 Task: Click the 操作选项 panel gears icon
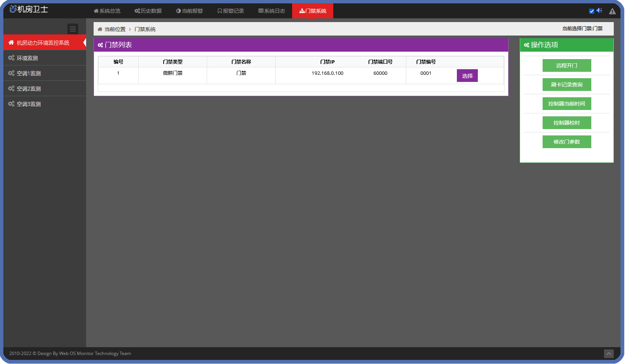[x=527, y=45]
